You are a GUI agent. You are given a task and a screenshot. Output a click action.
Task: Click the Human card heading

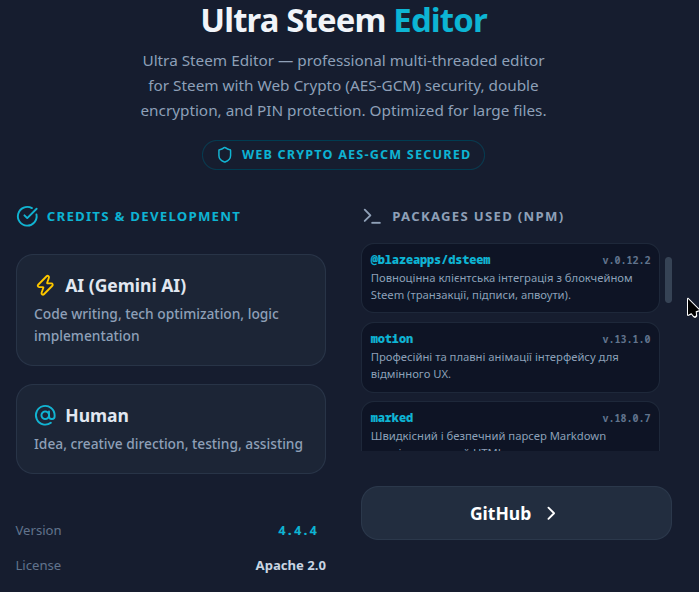pos(97,415)
